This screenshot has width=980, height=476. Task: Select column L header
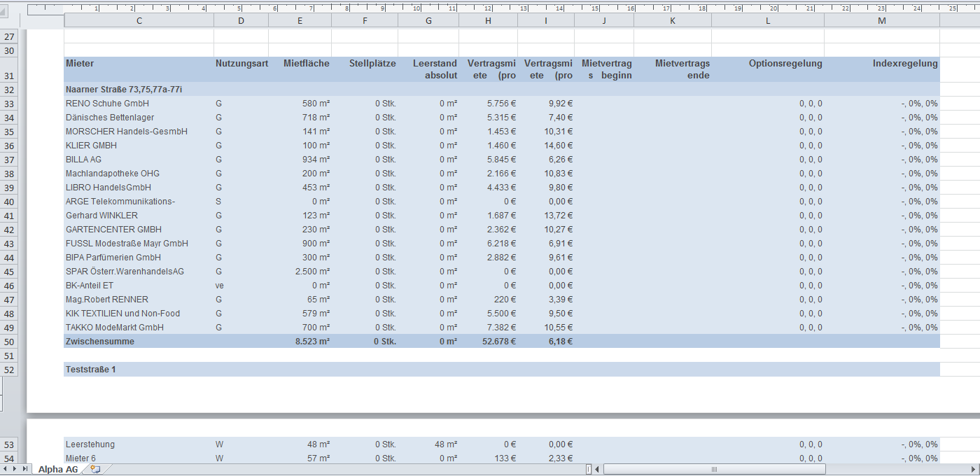coord(768,21)
